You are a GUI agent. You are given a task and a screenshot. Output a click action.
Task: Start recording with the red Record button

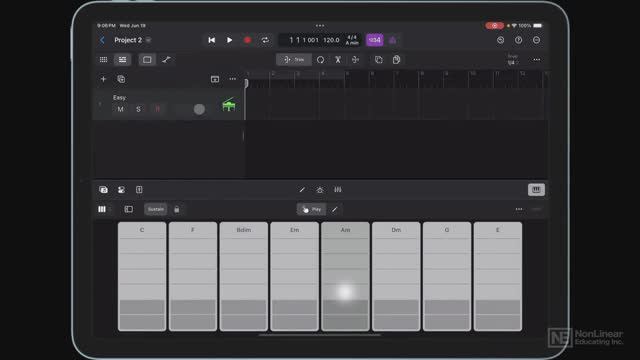[247, 40]
